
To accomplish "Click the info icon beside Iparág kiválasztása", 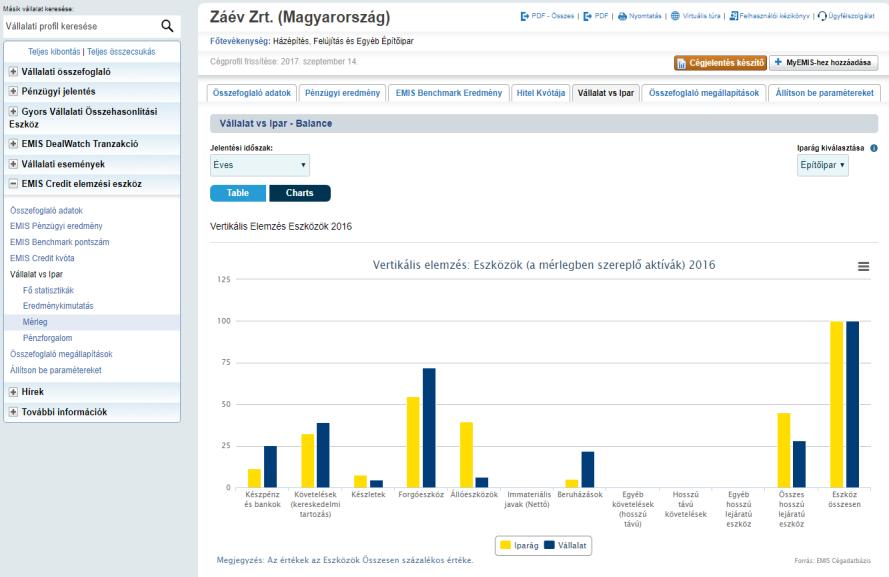I will click(874, 148).
